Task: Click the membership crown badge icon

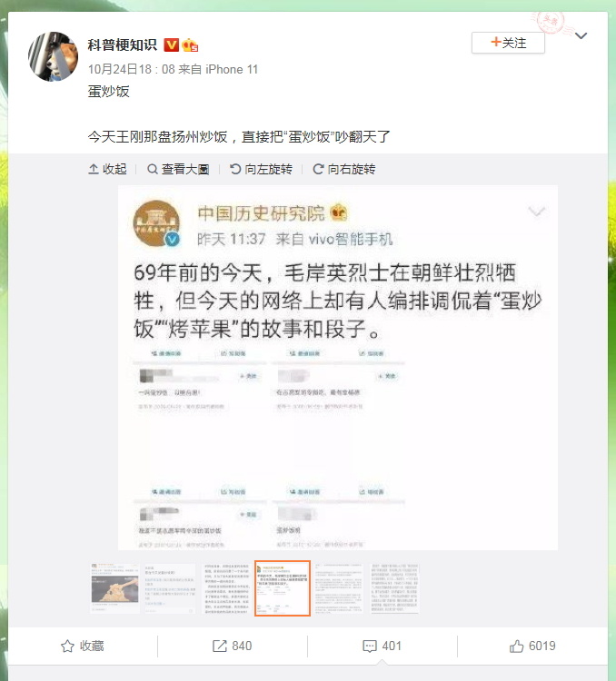Action: (190, 45)
